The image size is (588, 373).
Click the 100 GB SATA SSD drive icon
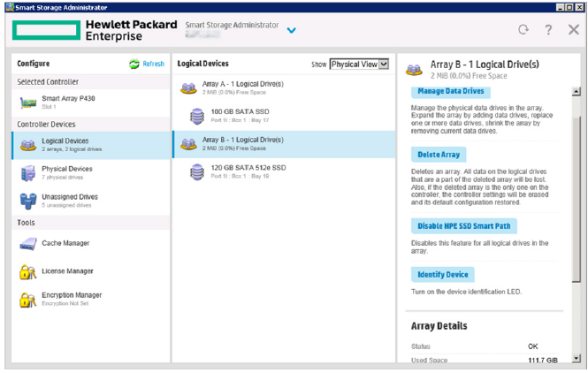click(197, 116)
